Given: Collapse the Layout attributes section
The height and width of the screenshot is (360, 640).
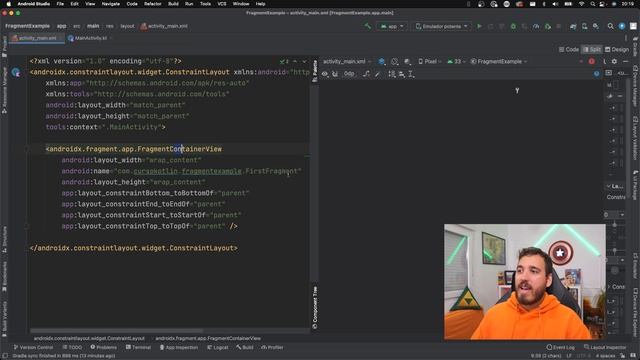Looking at the screenshot, I should [609, 186].
